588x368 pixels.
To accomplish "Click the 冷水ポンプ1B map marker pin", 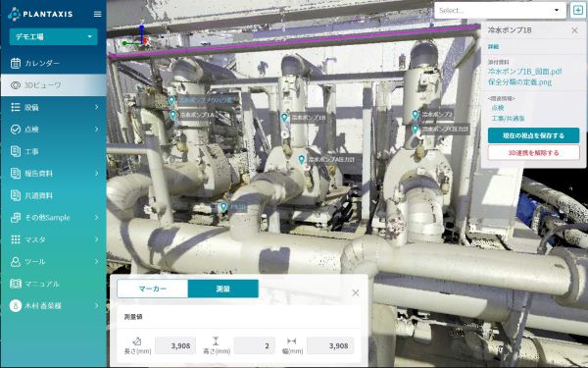I will [284, 118].
